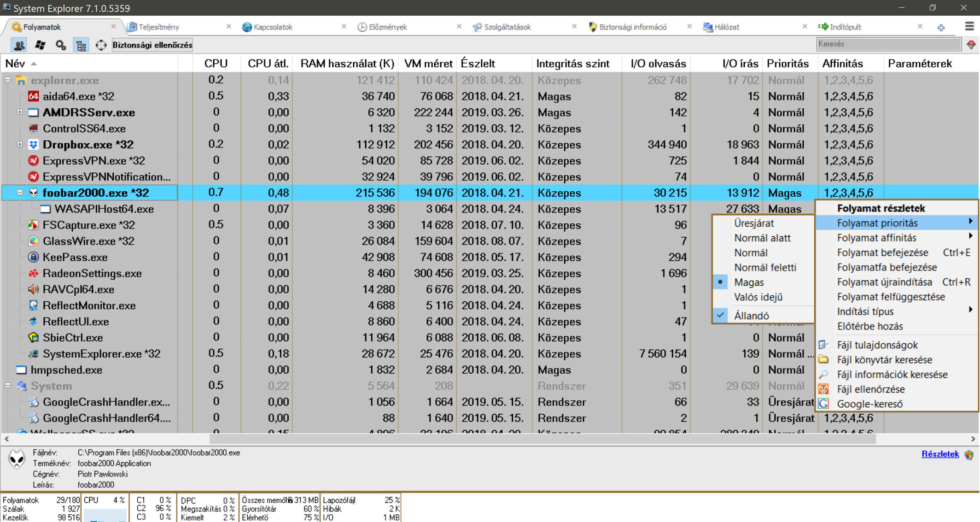Click the GlassWire.exe process icon
The width and height of the screenshot is (980, 522).
tap(33, 241)
